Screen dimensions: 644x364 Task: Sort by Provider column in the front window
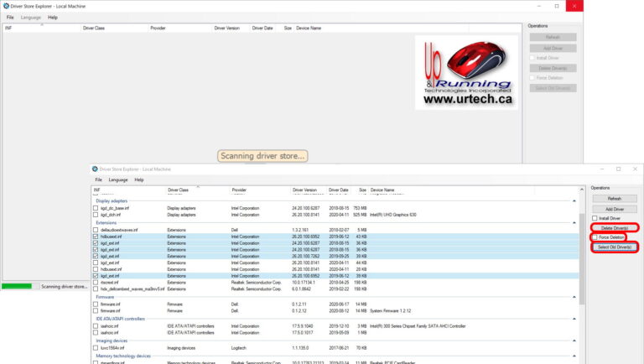click(x=239, y=190)
